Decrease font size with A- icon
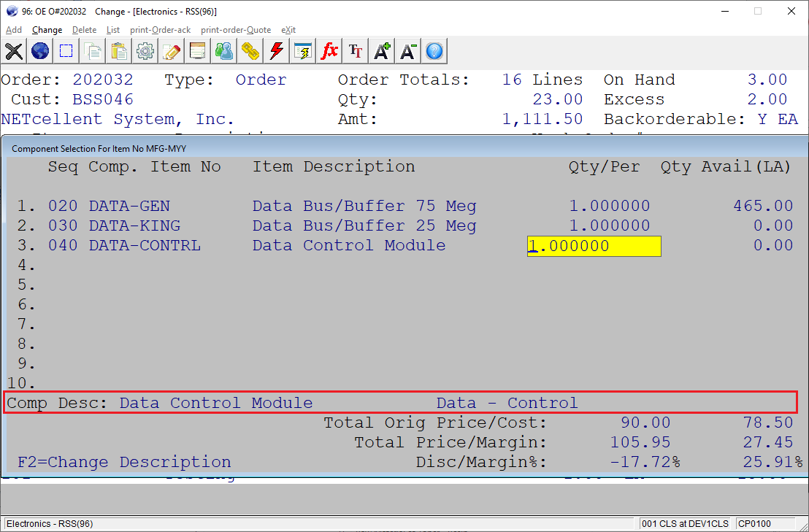The image size is (809, 532). tap(409, 51)
